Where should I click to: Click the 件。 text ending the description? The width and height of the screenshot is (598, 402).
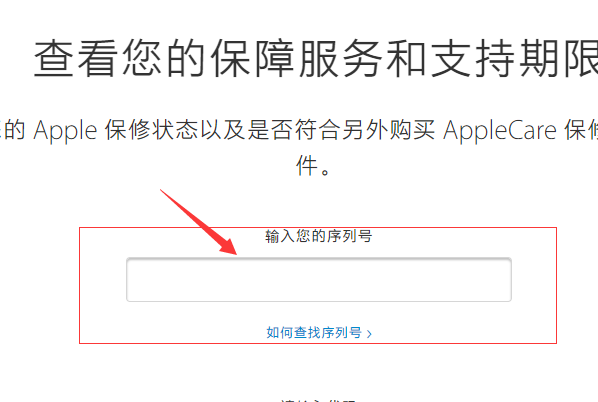click(x=313, y=166)
